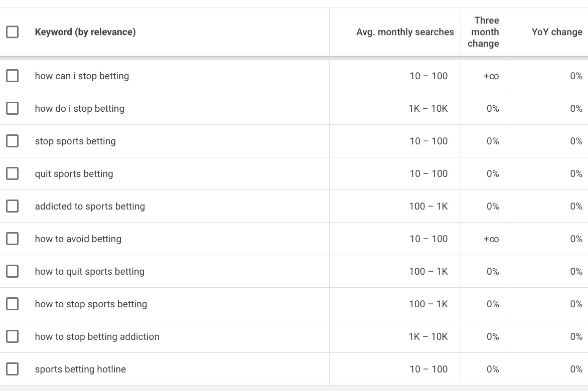Select the 'stop sports betting' checkbox
The width and height of the screenshot is (588, 391).
click(12, 141)
